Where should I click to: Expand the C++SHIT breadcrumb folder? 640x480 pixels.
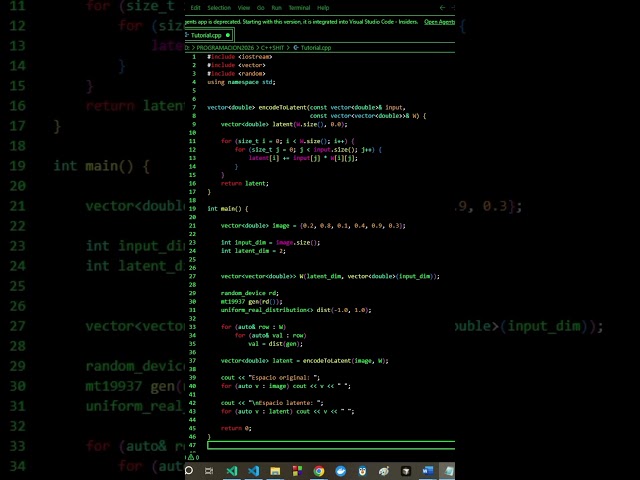pyautogui.click(x=272, y=48)
